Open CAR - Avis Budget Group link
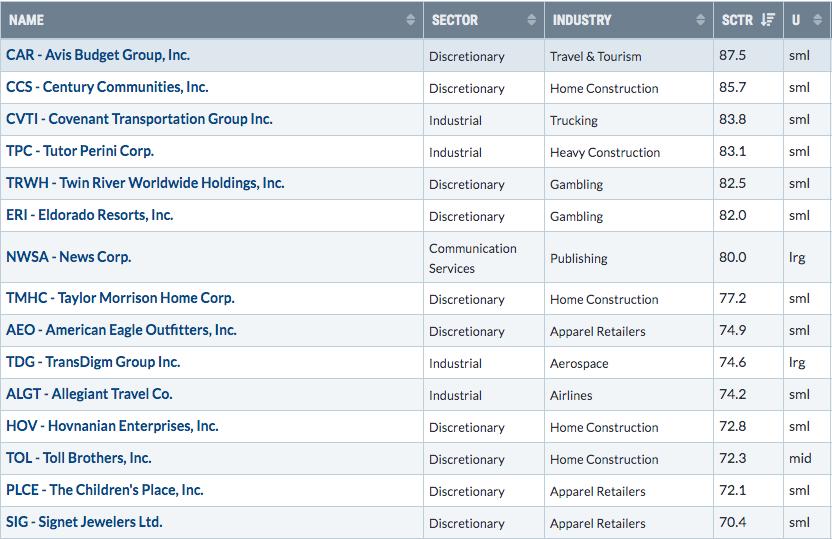 click(x=98, y=55)
